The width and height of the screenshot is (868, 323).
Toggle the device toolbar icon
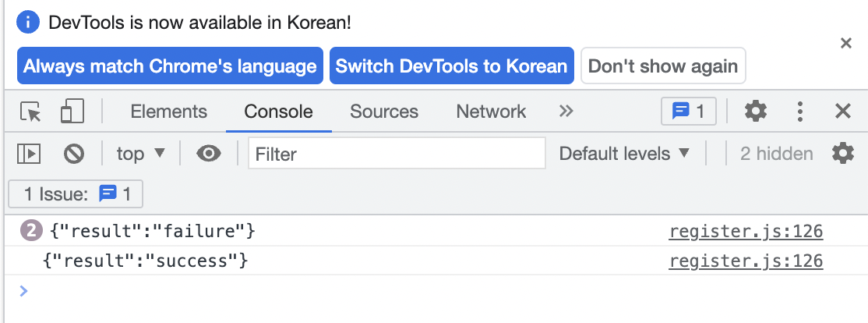tap(72, 112)
